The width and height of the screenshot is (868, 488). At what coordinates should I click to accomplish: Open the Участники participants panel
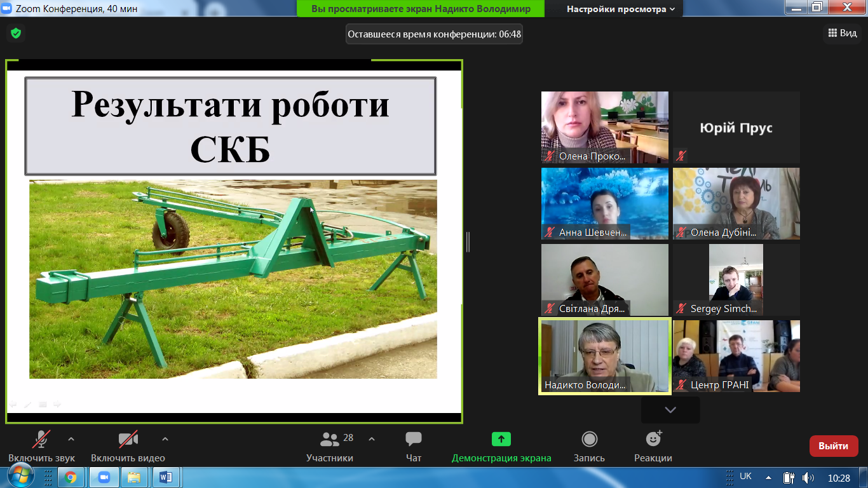click(x=330, y=446)
